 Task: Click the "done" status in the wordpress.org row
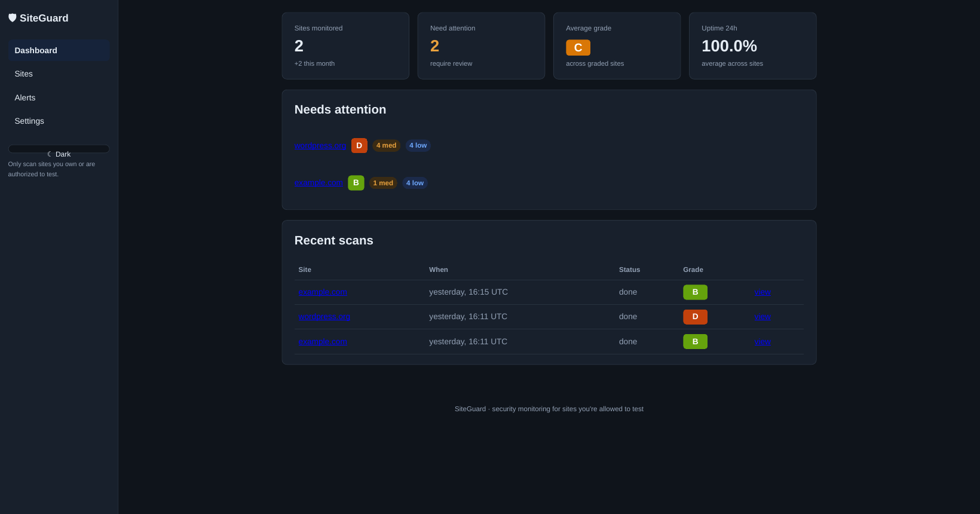click(x=628, y=317)
